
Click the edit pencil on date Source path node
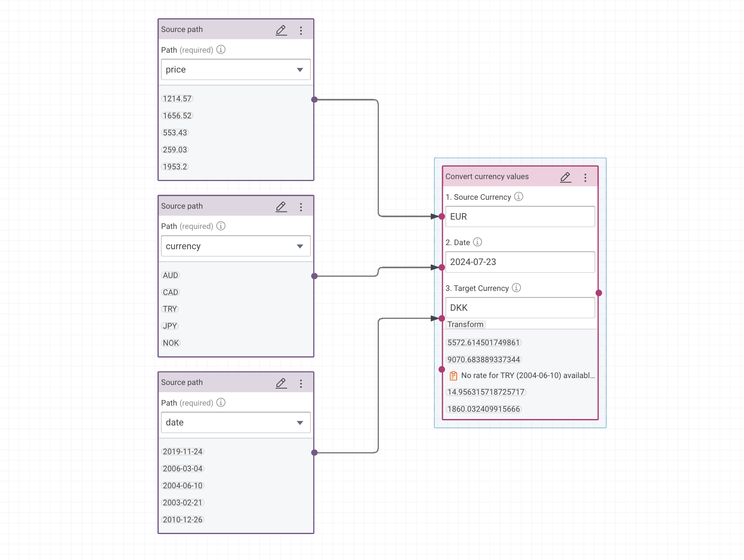(281, 383)
